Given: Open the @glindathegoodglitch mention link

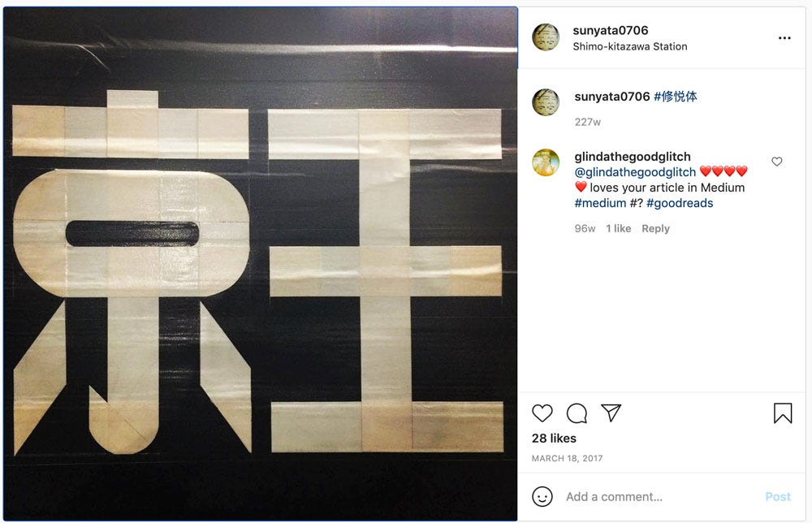Looking at the screenshot, I should tap(635, 172).
